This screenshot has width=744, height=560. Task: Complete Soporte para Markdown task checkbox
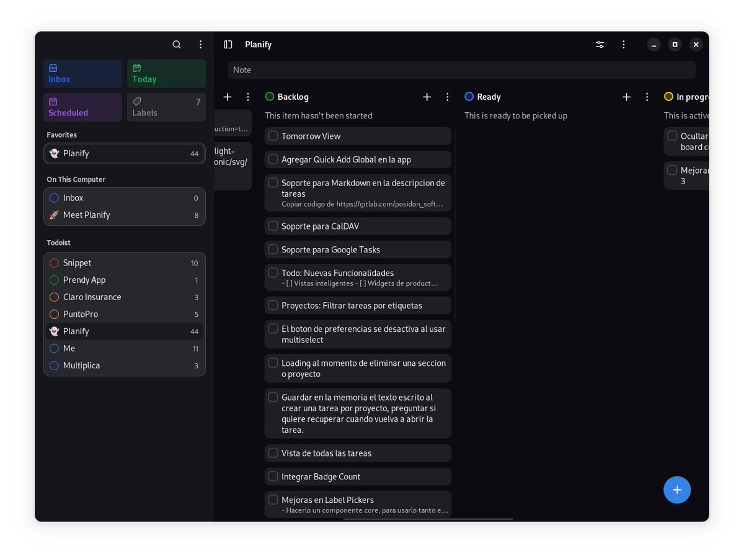pos(273,182)
